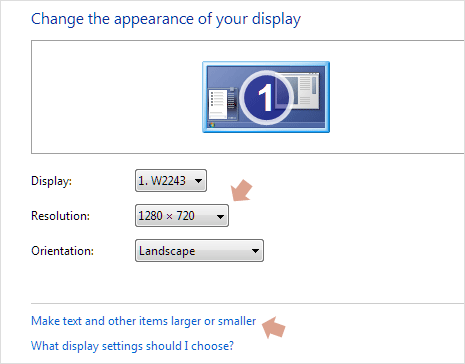This screenshot has width=465, height=364.
Task: Open the Resolution dropdown showing 1280 × 720
Action: (182, 216)
